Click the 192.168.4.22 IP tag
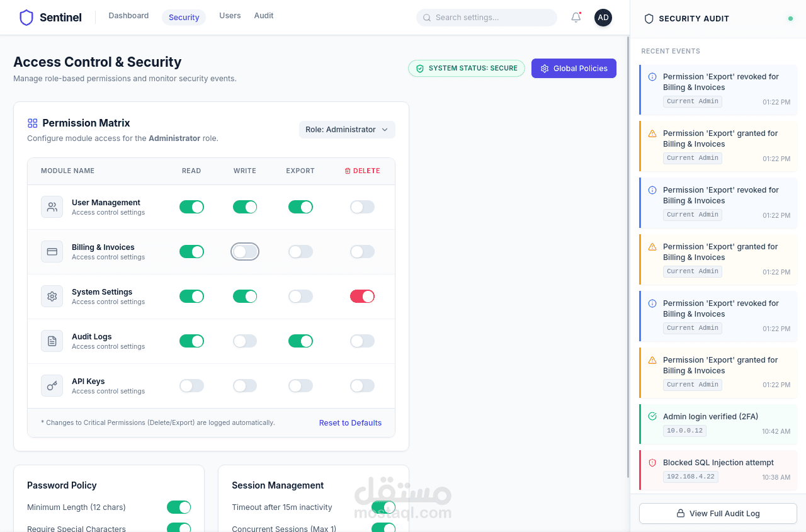This screenshot has width=806, height=532. click(691, 477)
